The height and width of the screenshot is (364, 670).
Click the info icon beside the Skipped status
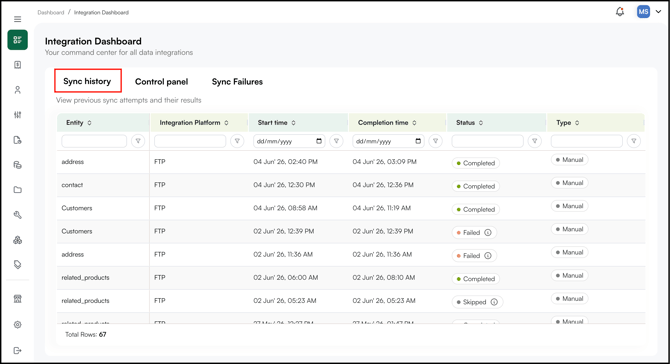(x=494, y=302)
